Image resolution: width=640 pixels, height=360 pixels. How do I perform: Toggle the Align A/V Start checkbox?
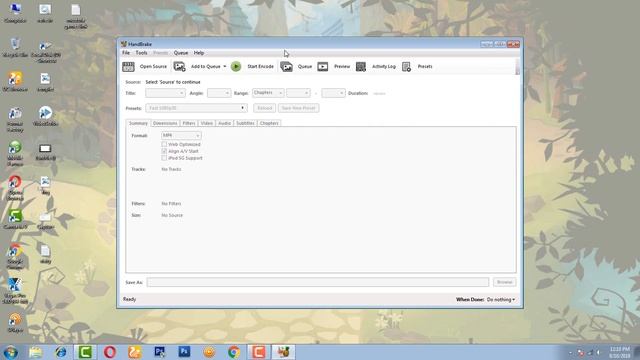click(164, 151)
